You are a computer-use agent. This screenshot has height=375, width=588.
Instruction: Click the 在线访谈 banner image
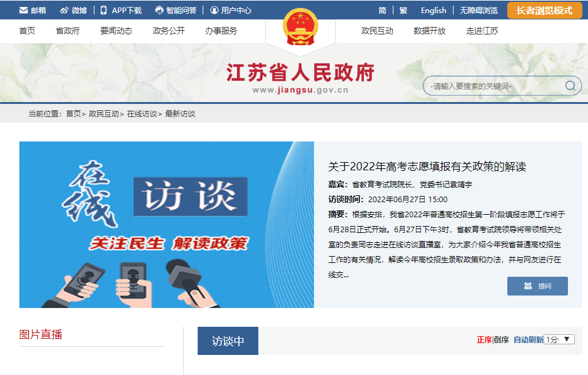pyautogui.click(x=166, y=225)
